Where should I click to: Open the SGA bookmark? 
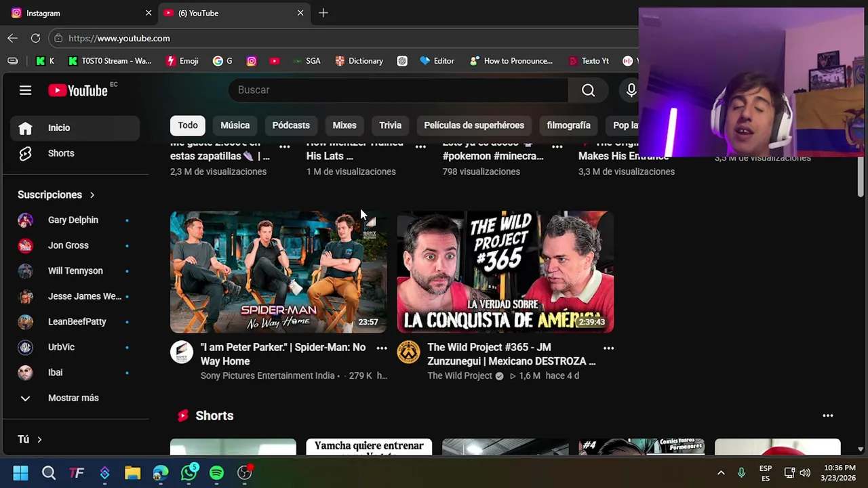(307, 61)
